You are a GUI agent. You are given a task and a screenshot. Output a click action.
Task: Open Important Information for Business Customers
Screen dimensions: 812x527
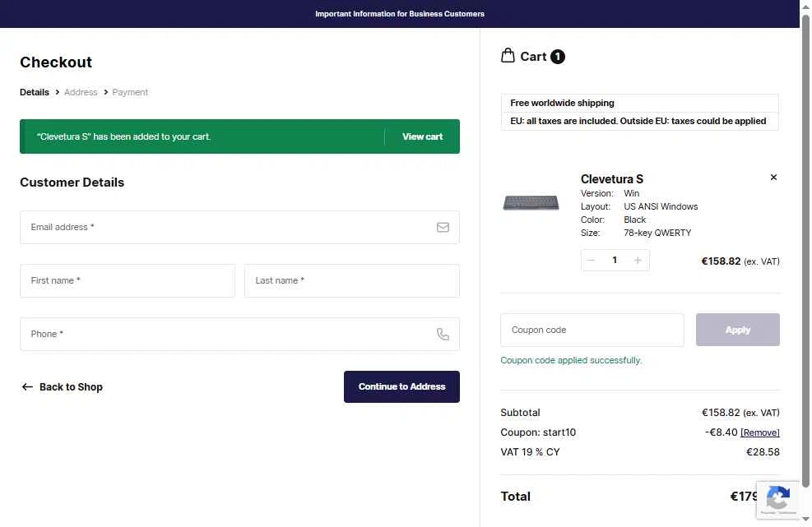coord(399,14)
